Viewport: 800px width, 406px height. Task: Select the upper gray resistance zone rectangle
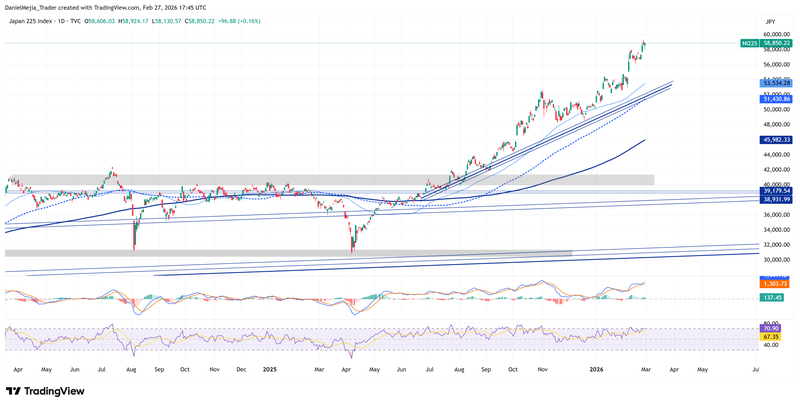pyautogui.click(x=330, y=180)
